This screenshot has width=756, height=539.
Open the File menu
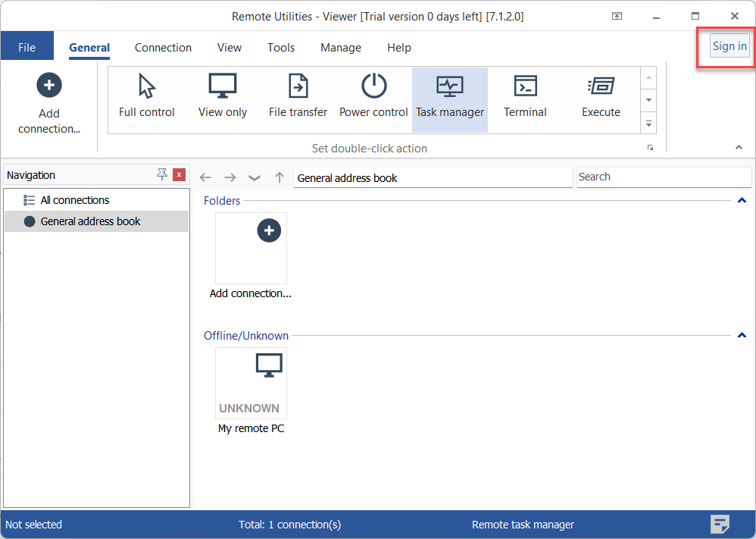[x=27, y=48]
